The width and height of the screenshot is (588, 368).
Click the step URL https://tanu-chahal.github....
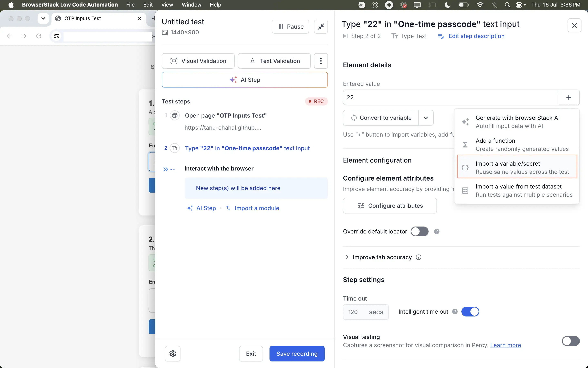pos(223,128)
